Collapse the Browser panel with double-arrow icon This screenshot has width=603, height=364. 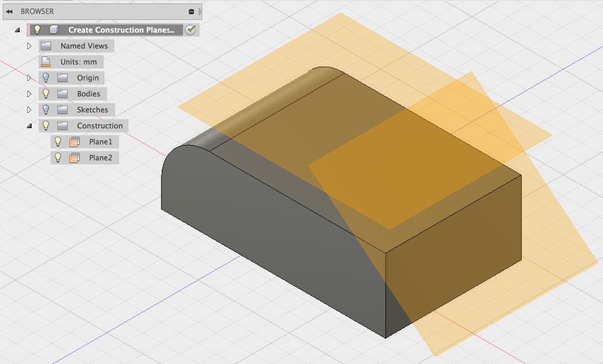(9, 12)
